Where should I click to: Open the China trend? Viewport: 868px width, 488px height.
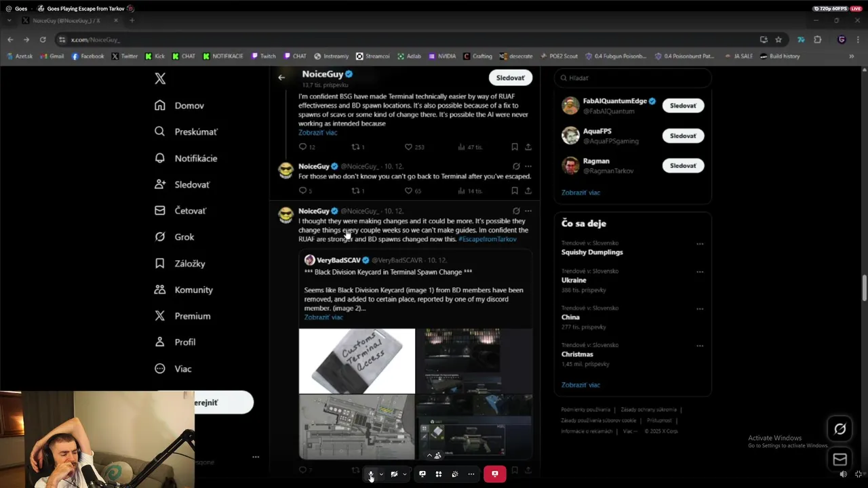(570, 317)
